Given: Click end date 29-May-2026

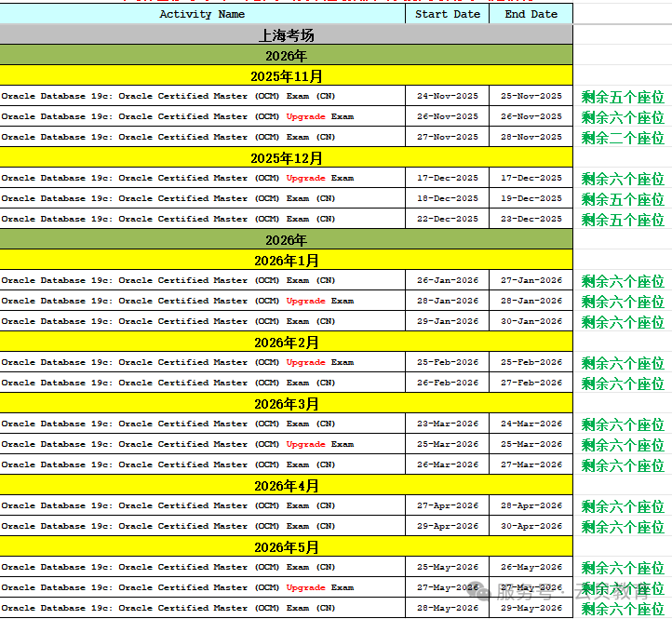Looking at the screenshot, I should 531,608.
